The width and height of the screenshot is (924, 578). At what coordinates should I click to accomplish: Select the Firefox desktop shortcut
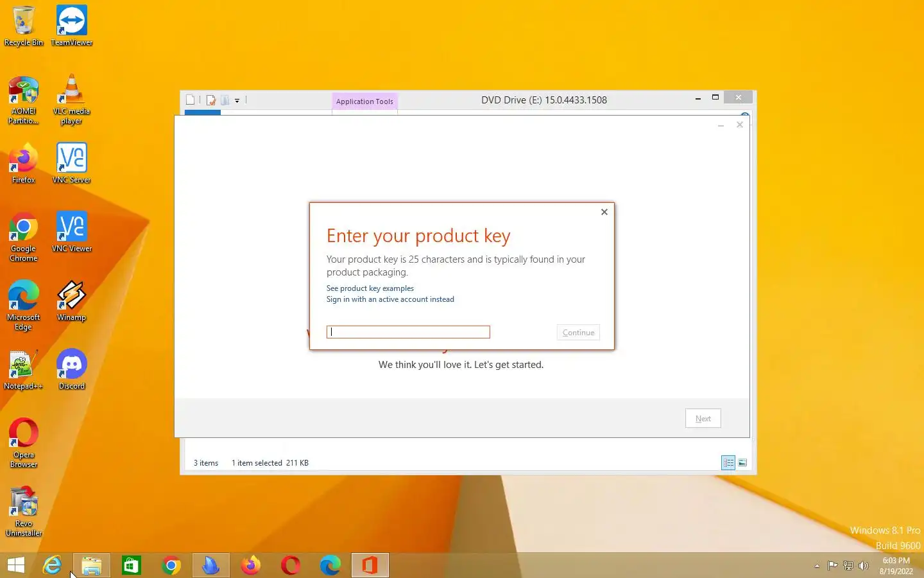(24, 164)
